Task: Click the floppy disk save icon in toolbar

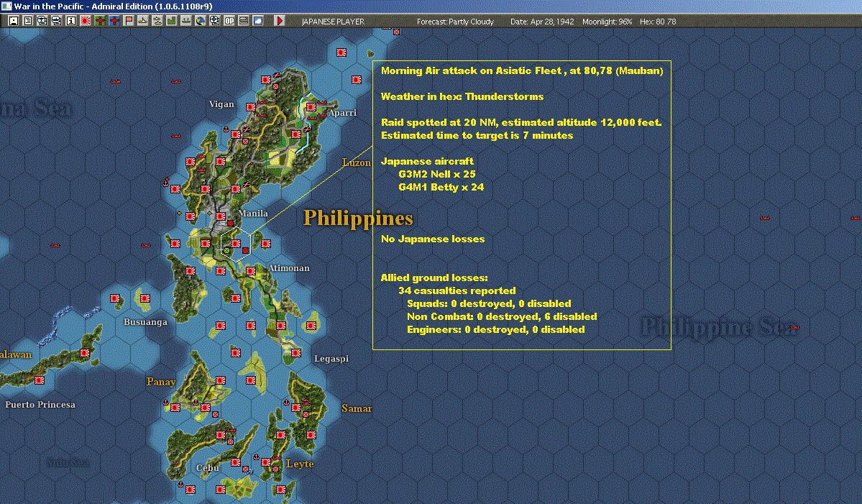Action: 14,21
